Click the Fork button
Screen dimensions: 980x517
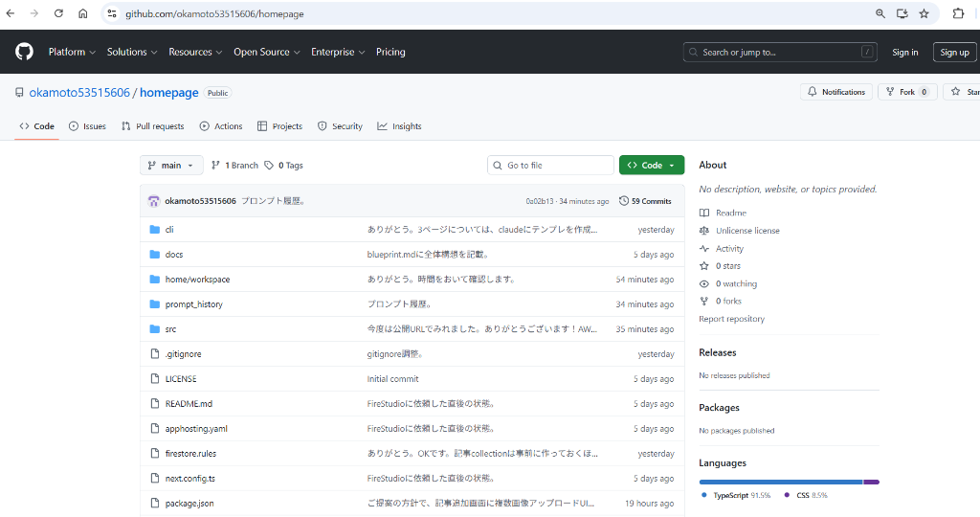coord(907,92)
